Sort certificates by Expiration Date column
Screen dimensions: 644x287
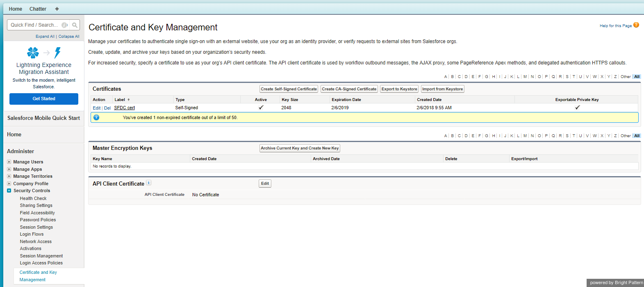pyautogui.click(x=346, y=100)
